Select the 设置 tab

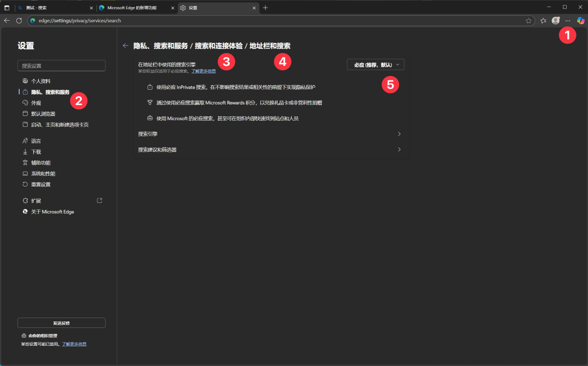coord(218,8)
